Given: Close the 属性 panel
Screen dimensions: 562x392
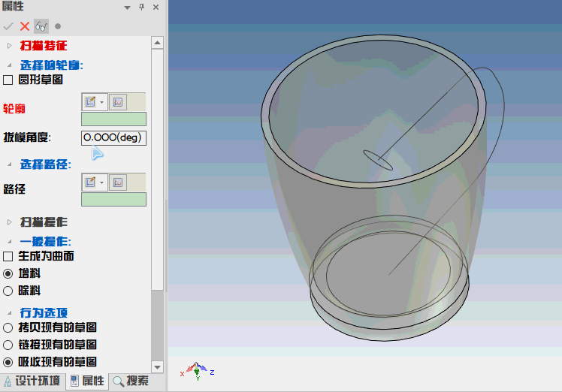Looking at the screenshot, I should coord(156,7).
